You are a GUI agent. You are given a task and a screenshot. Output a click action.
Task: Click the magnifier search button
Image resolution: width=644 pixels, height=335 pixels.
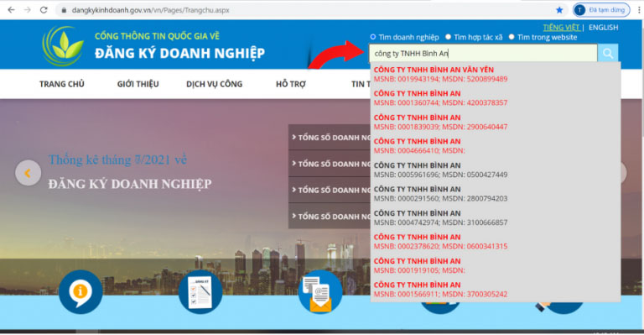click(608, 53)
